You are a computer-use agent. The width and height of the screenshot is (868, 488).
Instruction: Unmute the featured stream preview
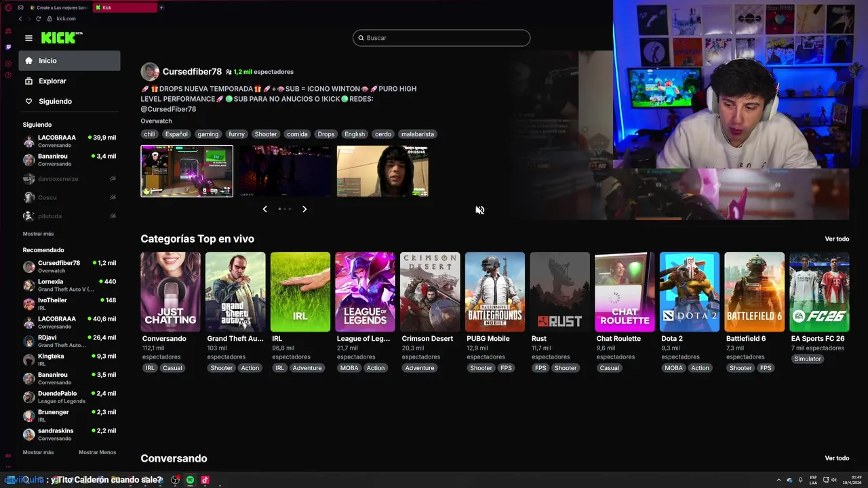[480, 210]
